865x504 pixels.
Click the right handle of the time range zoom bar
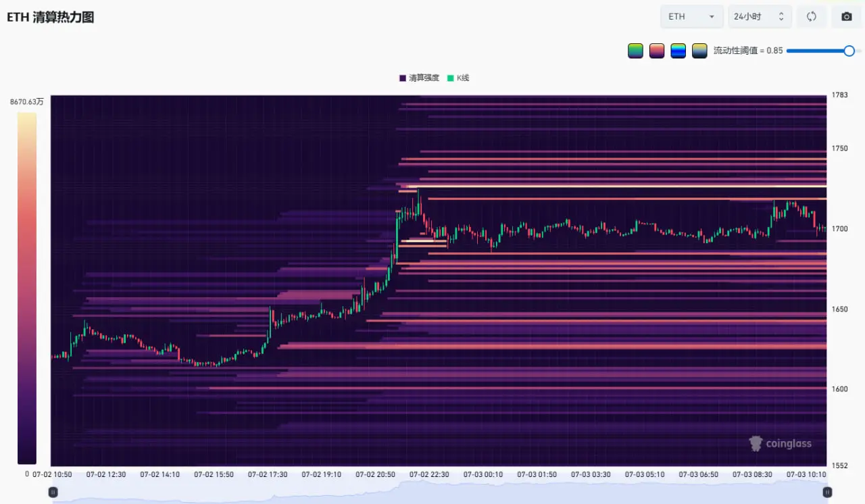pos(827,493)
